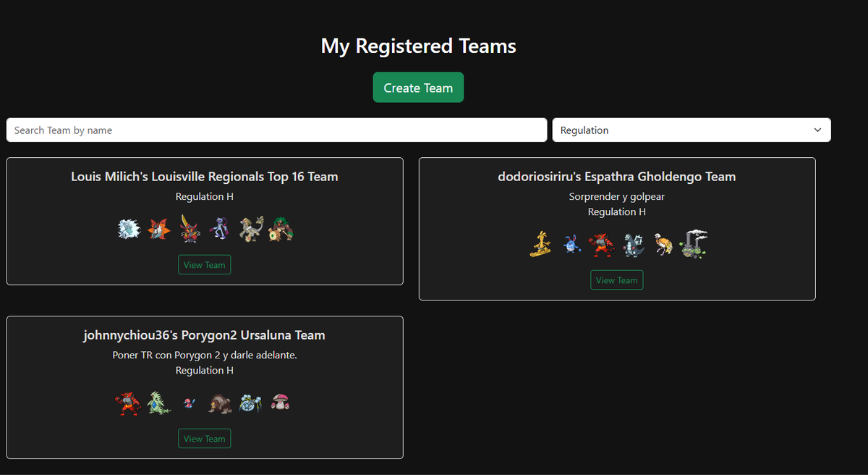The height and width of the screenshot is (475, 868).
Task: Click the Alolan Ninetales sprite in Louis Milich's team
Action: tap(129, 230)
